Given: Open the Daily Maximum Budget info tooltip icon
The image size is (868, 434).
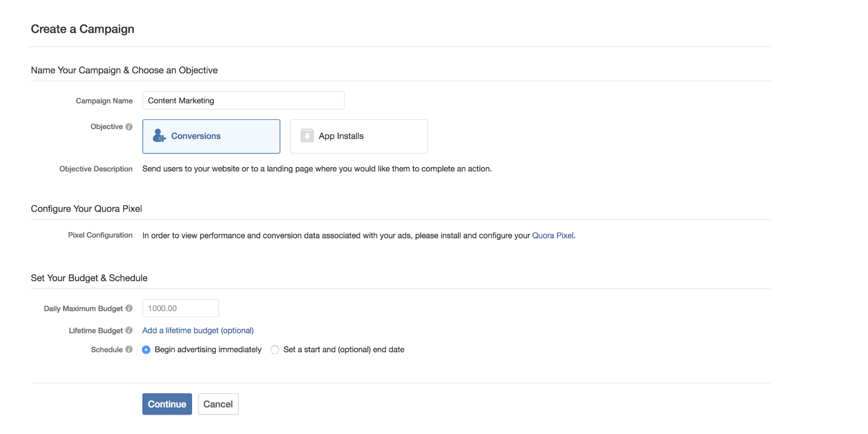Looking at the screenshot, I should pyautogui.click(x=129, y=308).
